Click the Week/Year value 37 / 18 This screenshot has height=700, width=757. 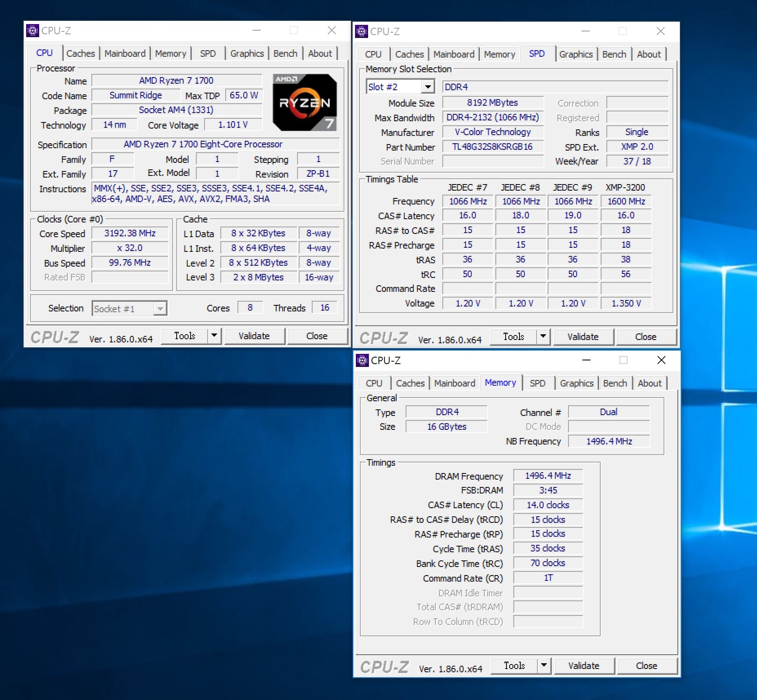point(637,161)
